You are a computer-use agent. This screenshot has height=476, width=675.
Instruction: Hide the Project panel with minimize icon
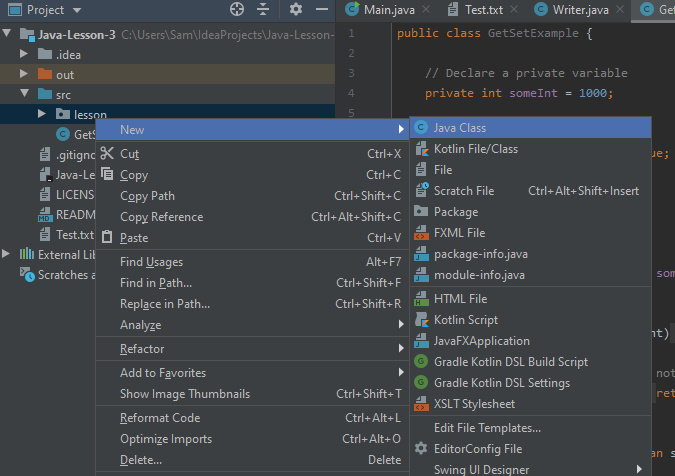pyautogui.click(x=320, y=10)
